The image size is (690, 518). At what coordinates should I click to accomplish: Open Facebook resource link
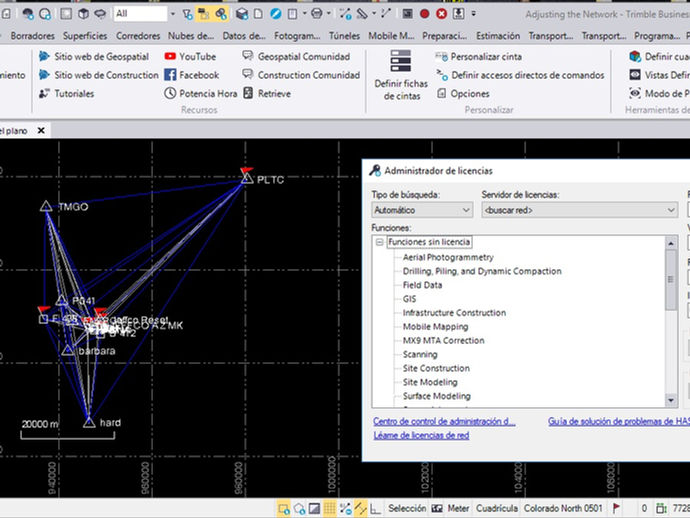coord(192,75)
